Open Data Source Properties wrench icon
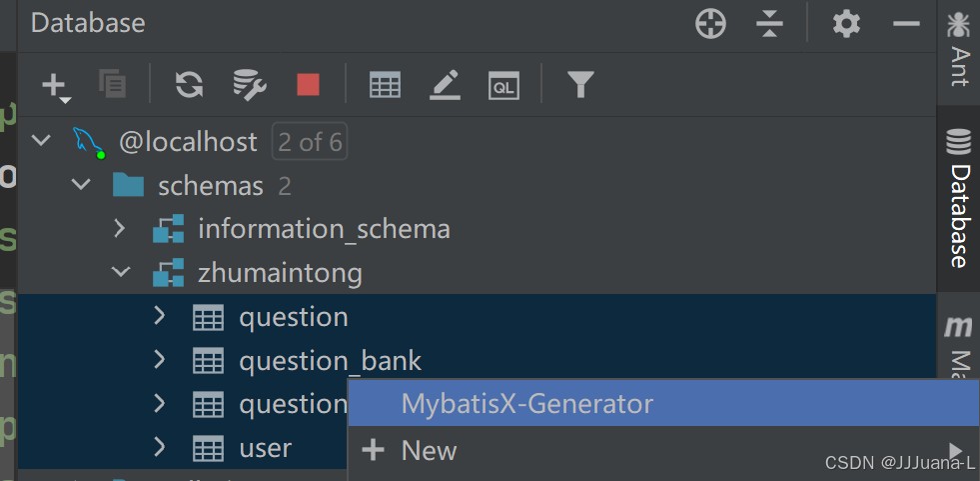The width and height of the screenshot is (980, 481). (x=248, y=85)
